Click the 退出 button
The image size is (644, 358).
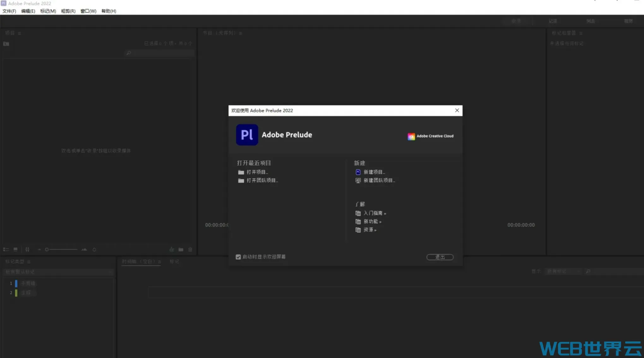pos(440,256)
